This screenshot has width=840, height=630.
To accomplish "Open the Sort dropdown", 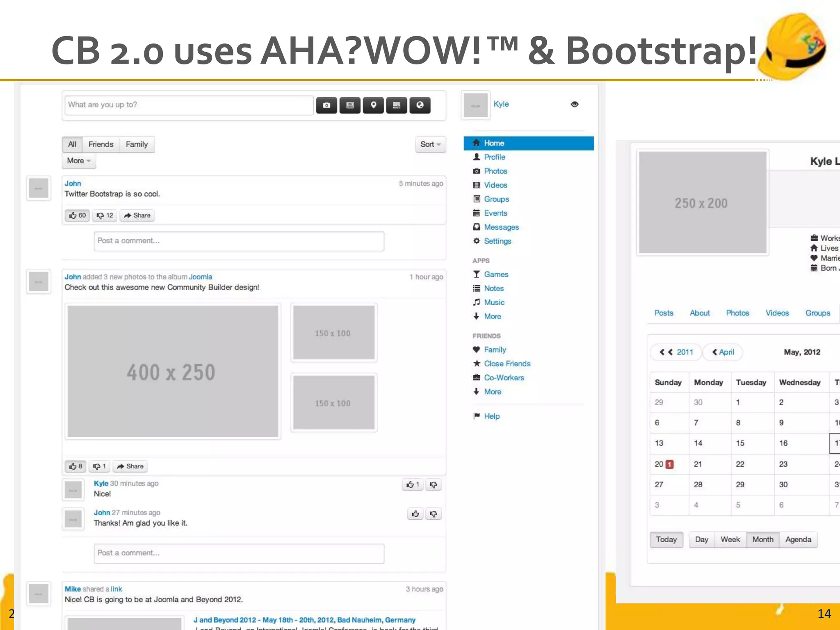I will pyautogui.click(x=430, y=144).
